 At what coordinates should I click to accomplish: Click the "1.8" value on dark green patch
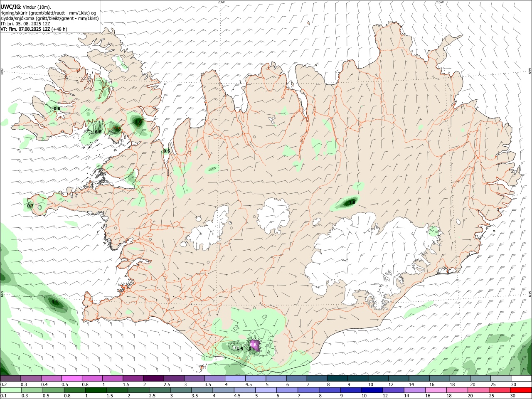(x=352, y=202)
